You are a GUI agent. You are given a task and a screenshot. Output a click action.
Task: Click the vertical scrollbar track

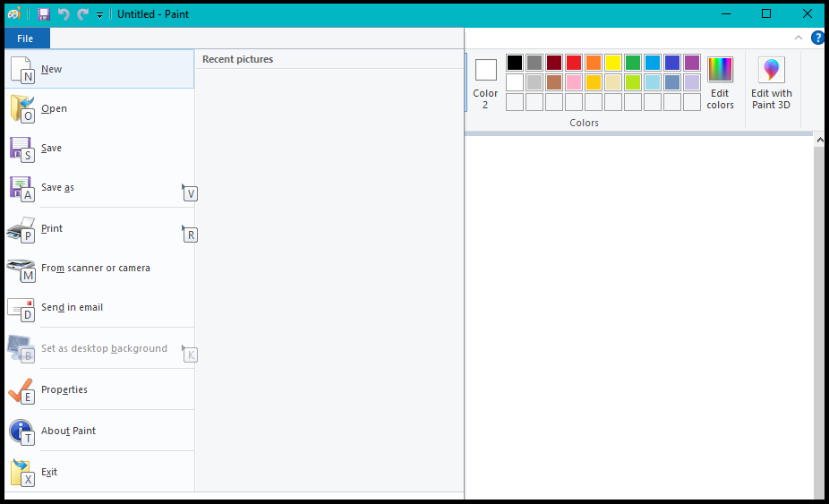pyautogui.click(x=819, y=322)
